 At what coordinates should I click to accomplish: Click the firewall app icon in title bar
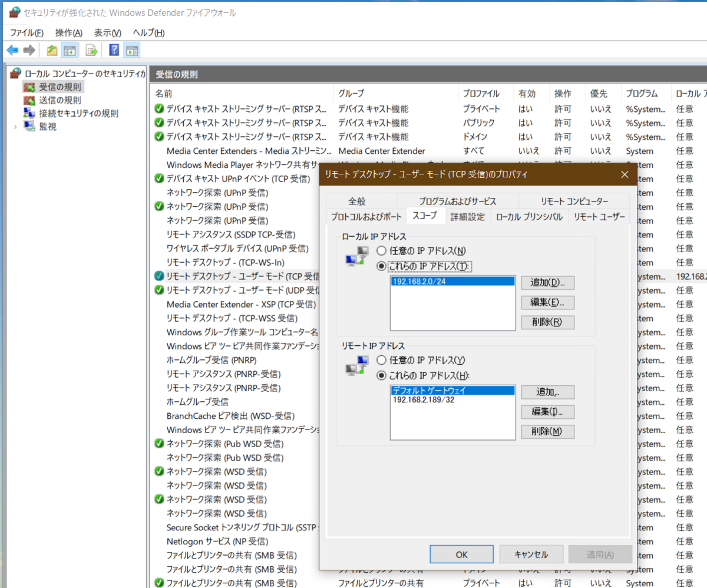coord(15,12)
